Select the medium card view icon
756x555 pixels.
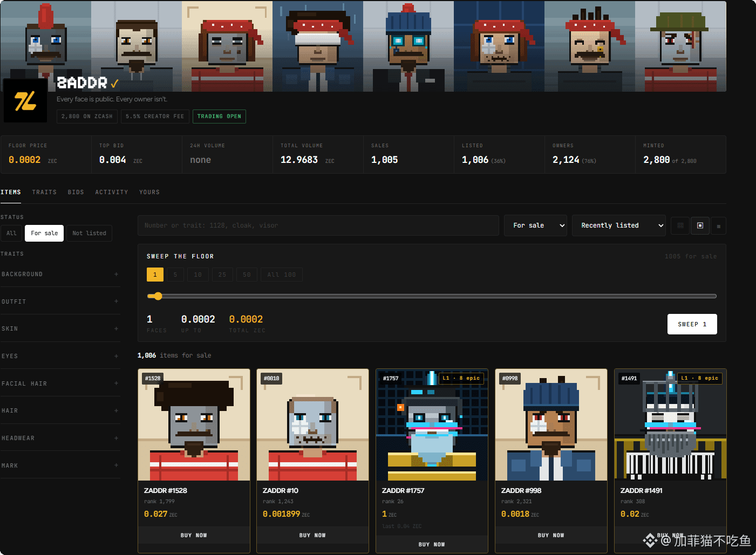700,225
